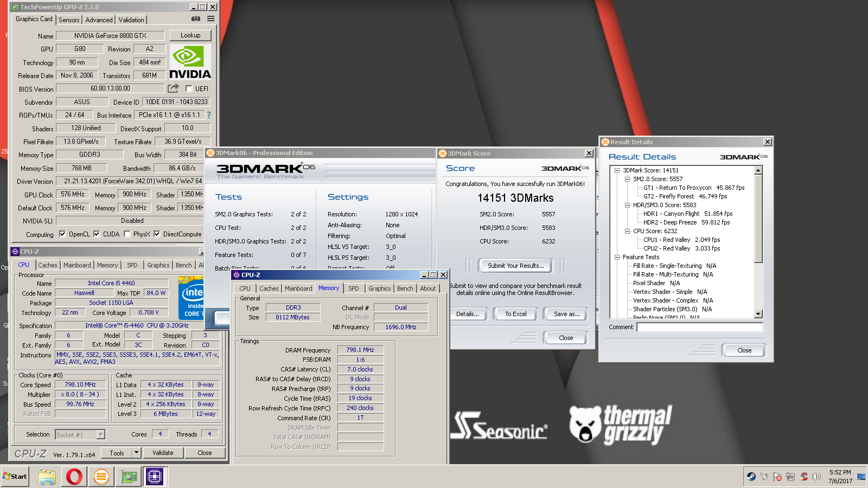Click the red-flag action center tray icon

[x=777, y=477]
